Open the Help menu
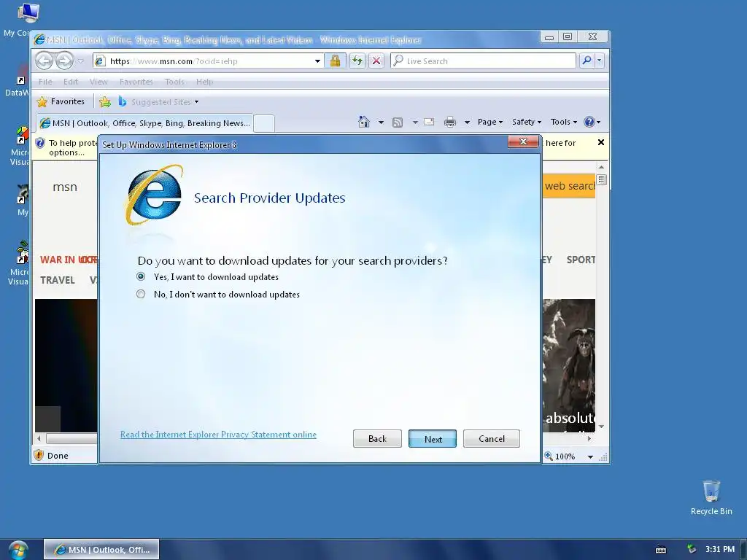 [x=205, y=82]
